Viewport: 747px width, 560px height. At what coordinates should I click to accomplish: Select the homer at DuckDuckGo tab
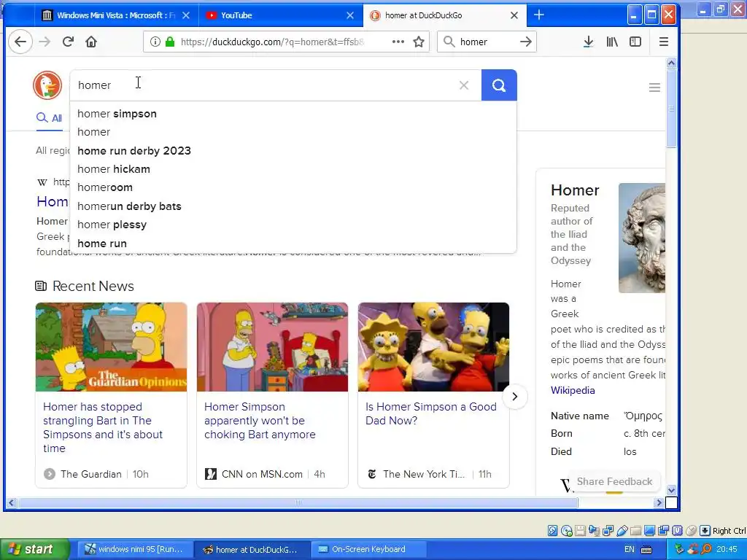coord(444,15)
